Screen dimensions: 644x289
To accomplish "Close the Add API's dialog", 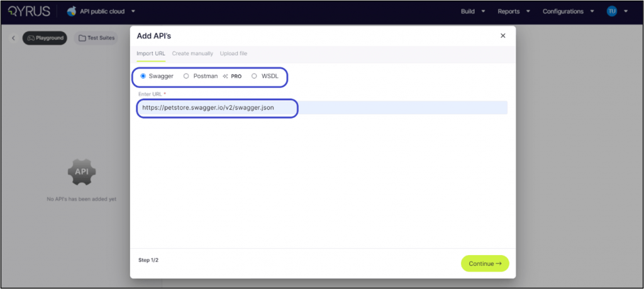I will (502, 36).
